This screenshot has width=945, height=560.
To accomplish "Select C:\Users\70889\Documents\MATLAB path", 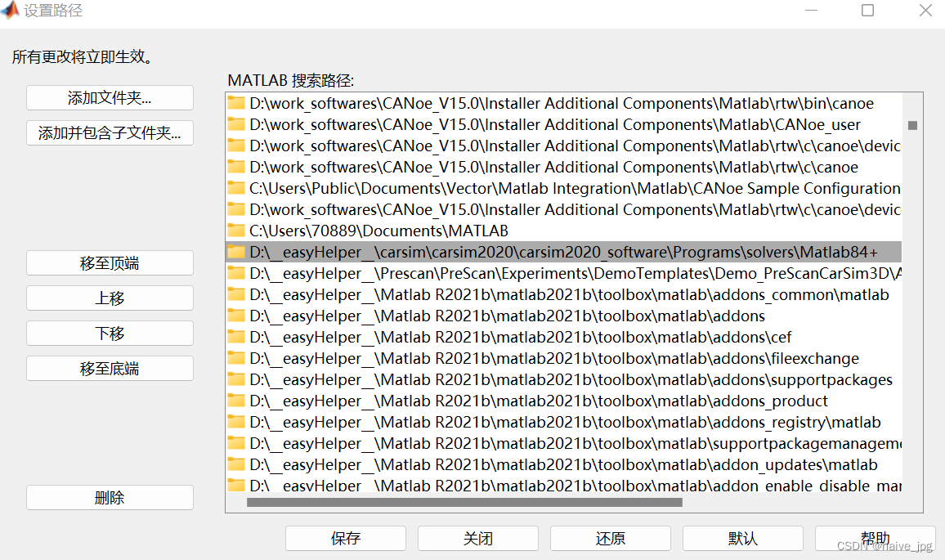I will pos(563,231).
